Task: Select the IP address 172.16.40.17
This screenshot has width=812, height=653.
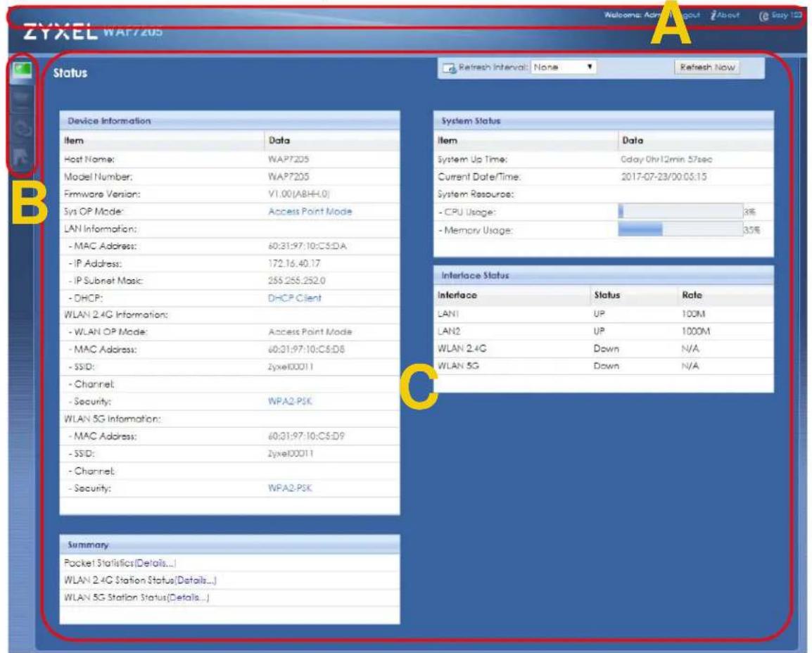Action: click(294, 264)
